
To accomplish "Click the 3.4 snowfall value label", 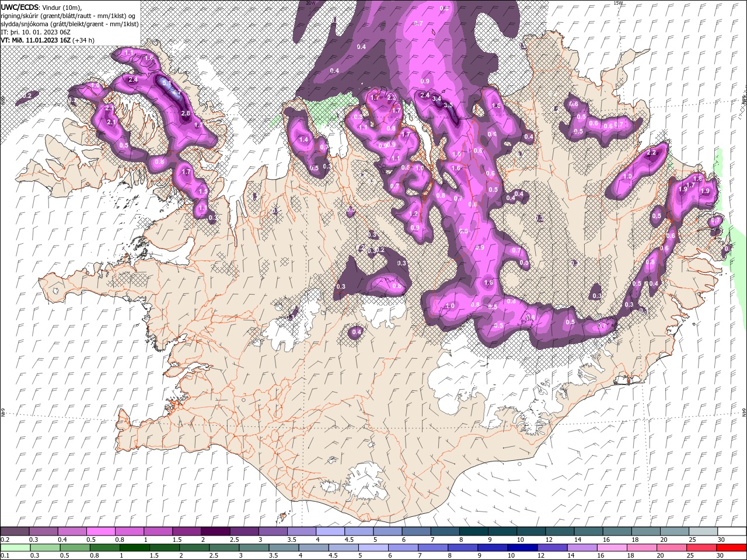I will click(x=437, y=99).
